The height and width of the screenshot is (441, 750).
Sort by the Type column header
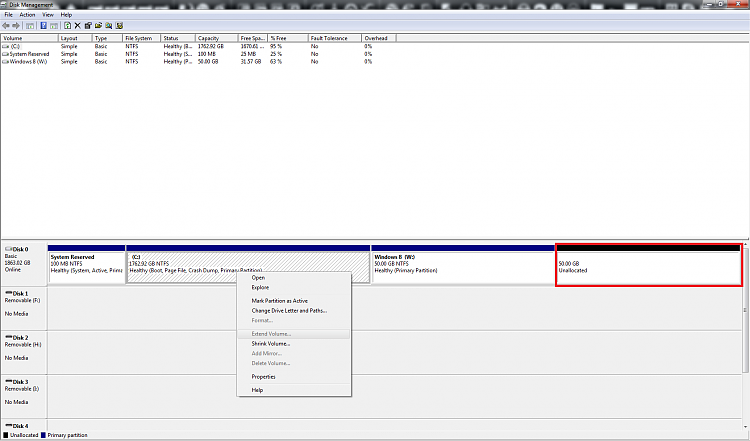[107, 38]
